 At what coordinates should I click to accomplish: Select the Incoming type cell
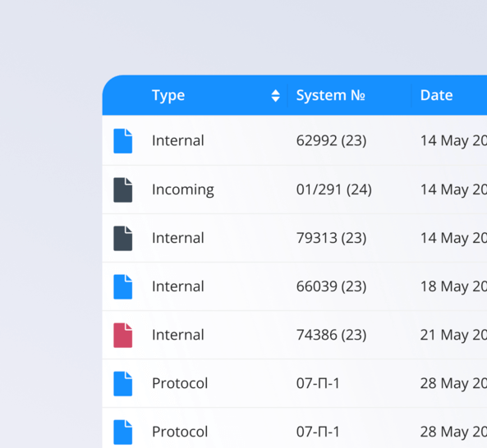[x=183, y=190]
